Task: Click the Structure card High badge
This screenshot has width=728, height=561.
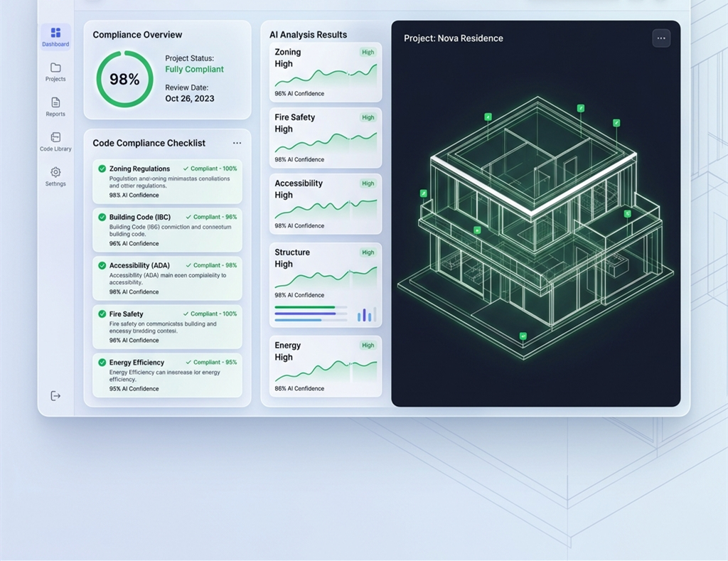Action: [368, 252]
